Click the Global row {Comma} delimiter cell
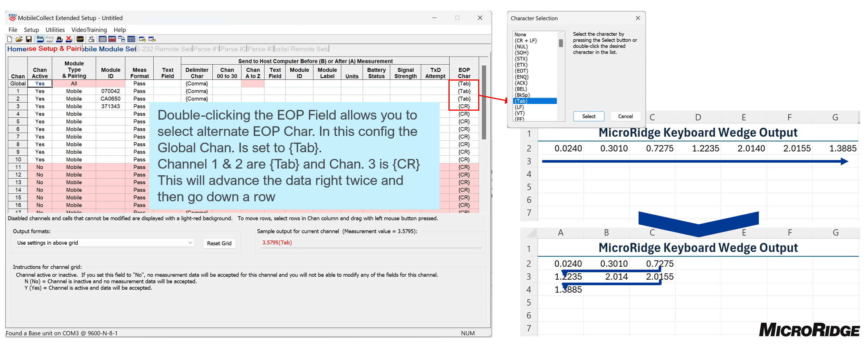The height and width of the screenshot is (345, 868). pos(197,84)
